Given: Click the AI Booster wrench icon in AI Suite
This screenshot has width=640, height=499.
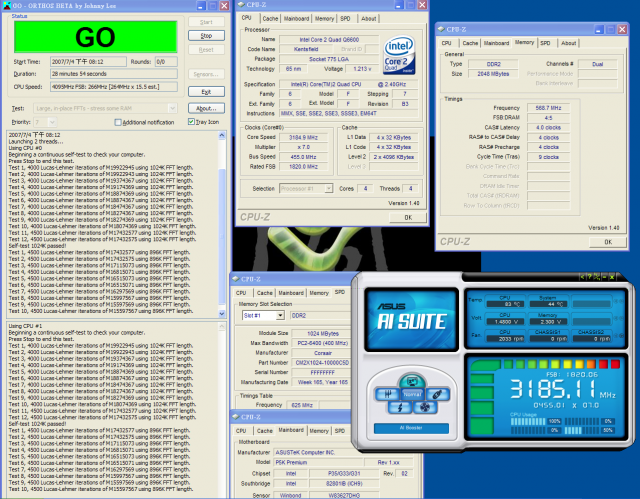Looking at the screenshot, I should point(438,394).
